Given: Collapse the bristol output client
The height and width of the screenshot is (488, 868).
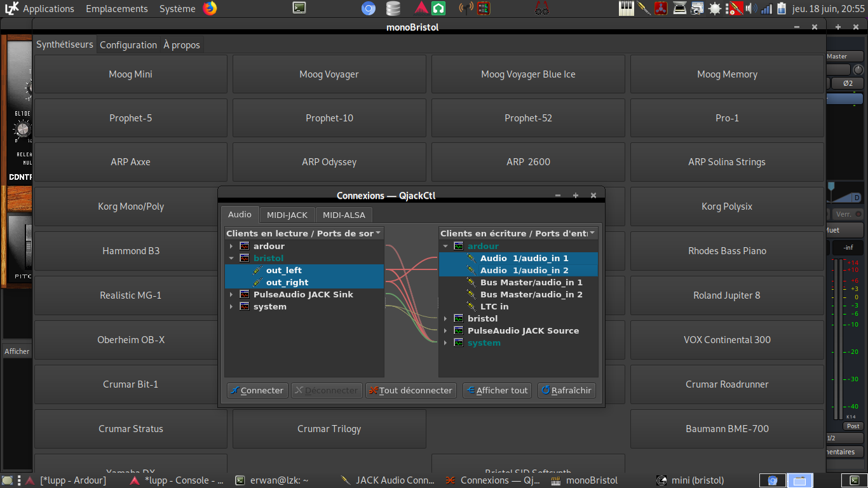Looking at the screenshot, I should click(x=231, y=259).
